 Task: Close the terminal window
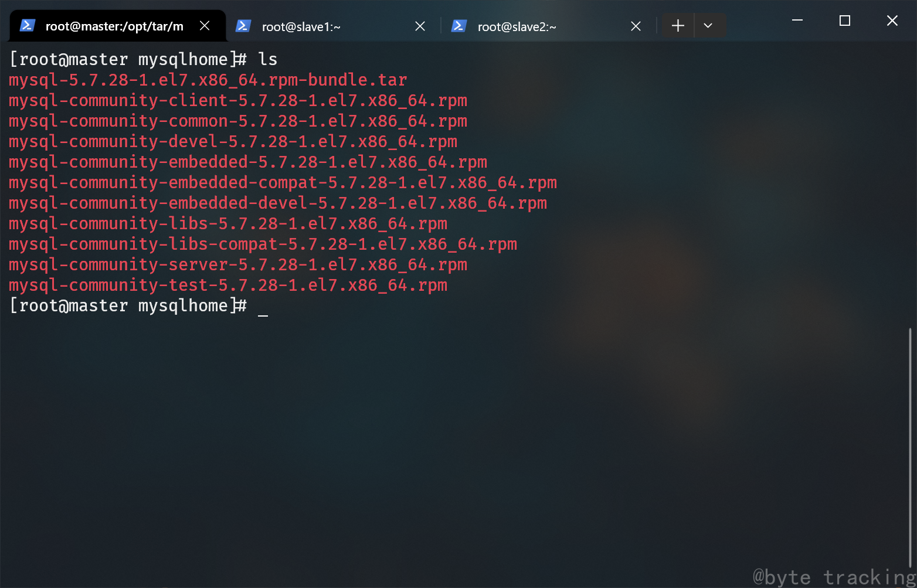tap(892, 21)
